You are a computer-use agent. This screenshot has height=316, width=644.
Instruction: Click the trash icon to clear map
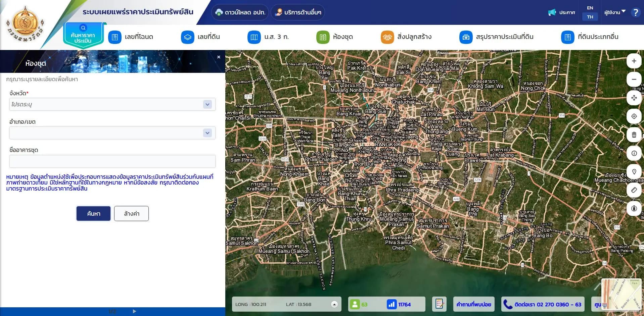click(x=634, y=135)
